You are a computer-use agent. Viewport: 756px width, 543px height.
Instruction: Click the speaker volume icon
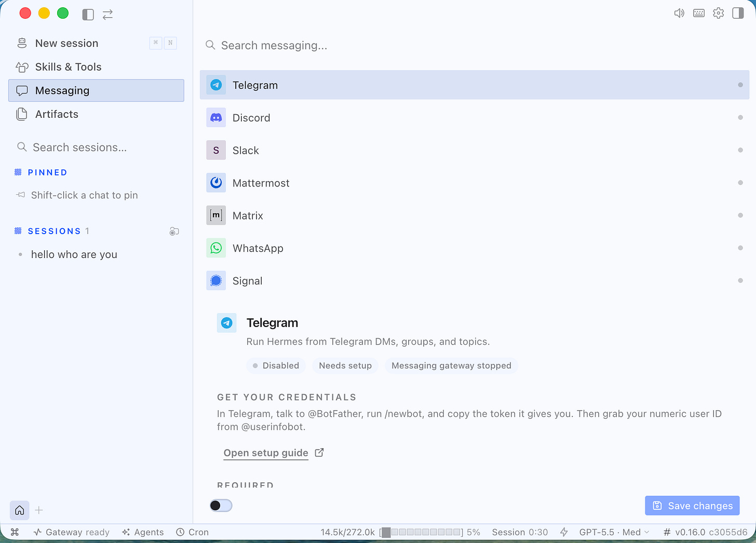click(x=679, y=13)
